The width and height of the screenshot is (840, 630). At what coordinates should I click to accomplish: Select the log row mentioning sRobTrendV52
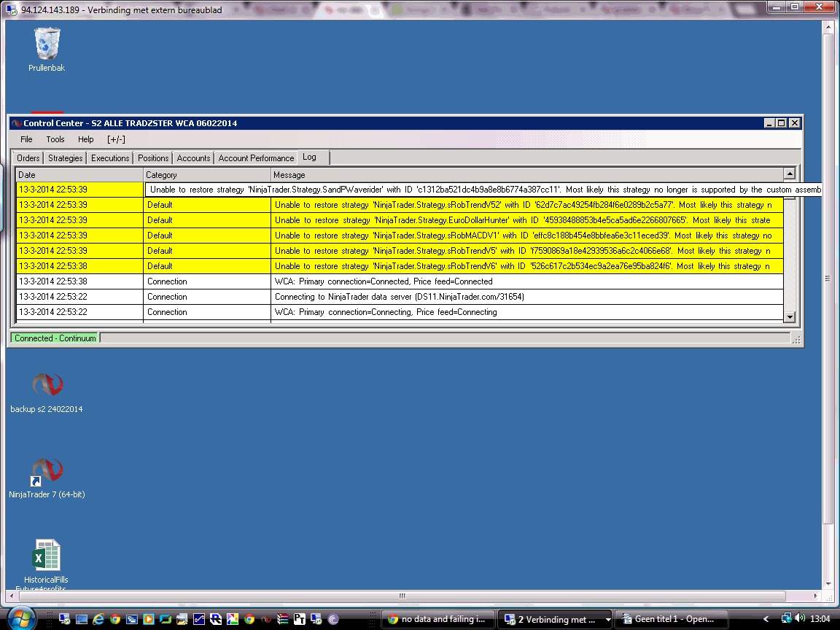[x=400, y=205]
